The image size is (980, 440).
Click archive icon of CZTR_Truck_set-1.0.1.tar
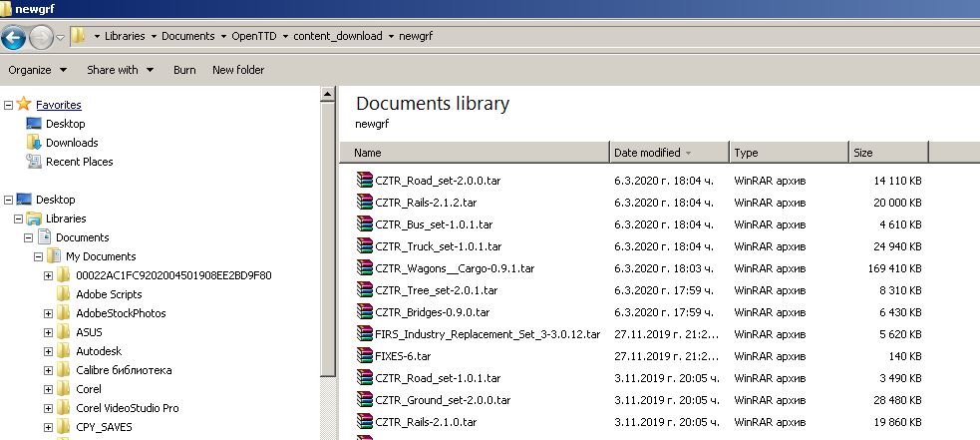pos(364,246)
